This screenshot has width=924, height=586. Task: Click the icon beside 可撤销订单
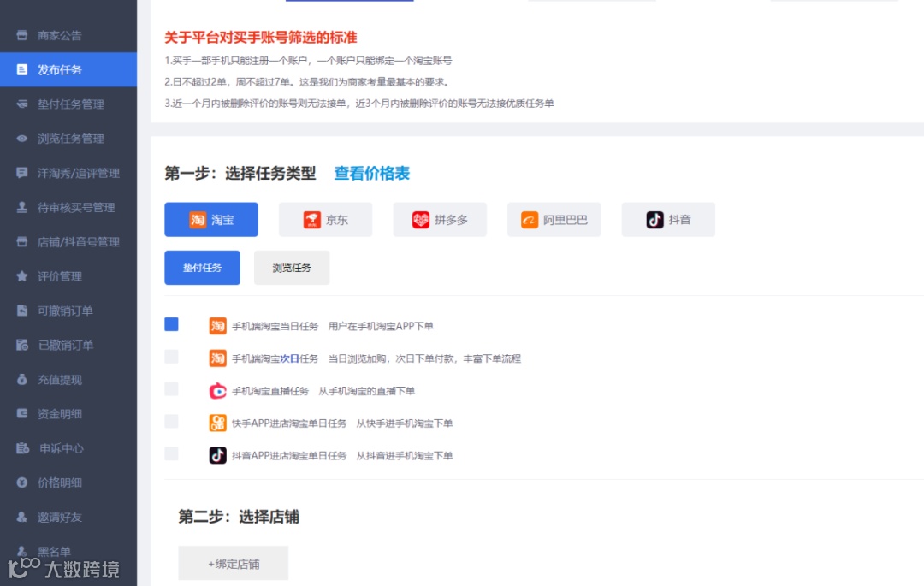click(21, 311)
